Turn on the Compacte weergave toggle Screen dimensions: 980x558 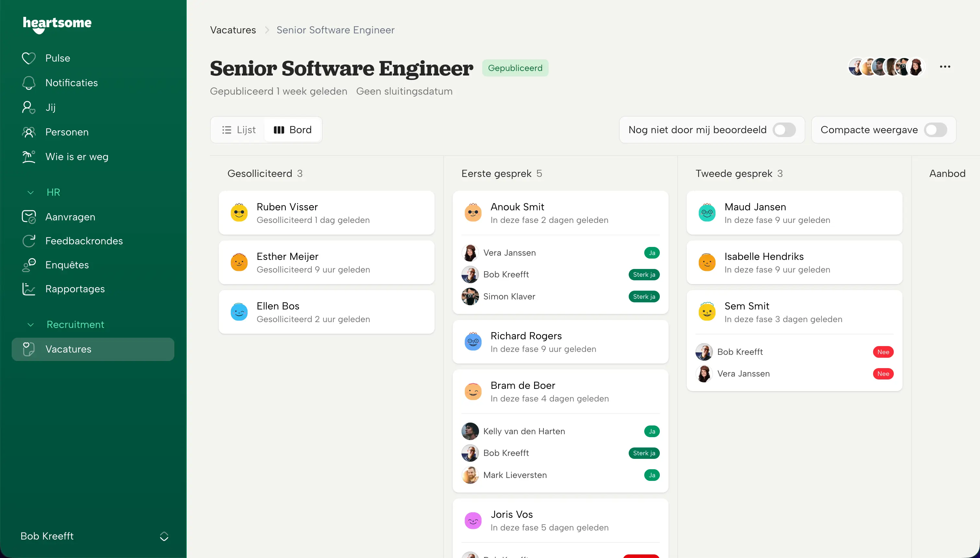935,130
